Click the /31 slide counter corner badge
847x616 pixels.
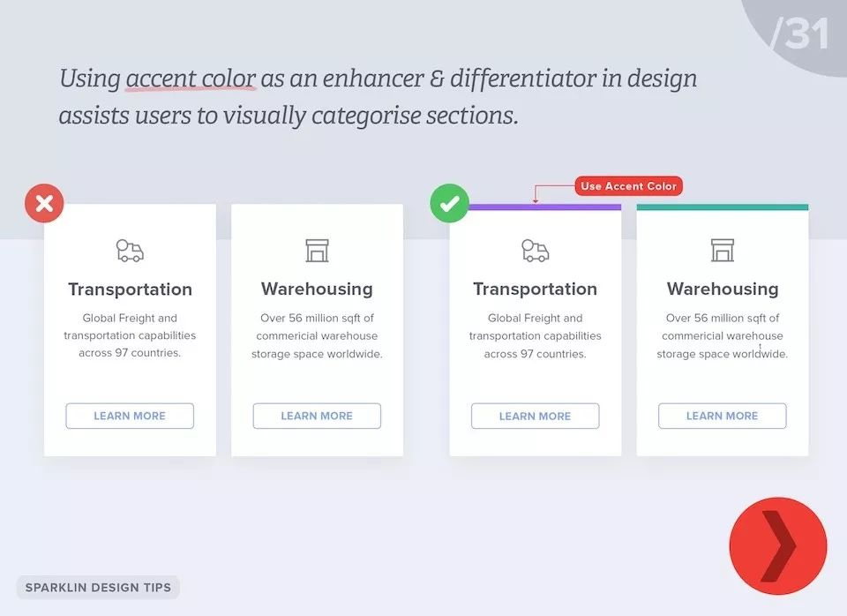coord(799,33)
